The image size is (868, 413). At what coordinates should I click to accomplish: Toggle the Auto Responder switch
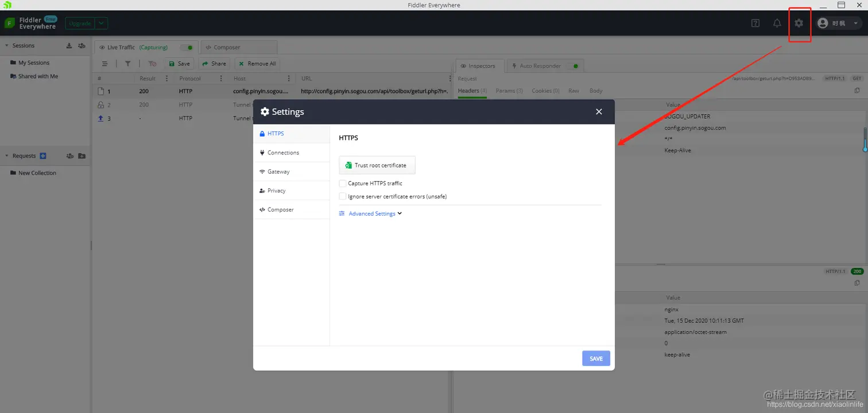tap(572, 66)
